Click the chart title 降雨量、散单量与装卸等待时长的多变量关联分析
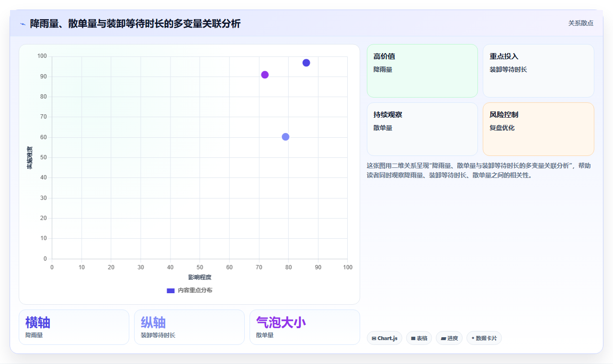Viewport: 613px width, 364px height. pyautogui.click(x=135, y=23)
